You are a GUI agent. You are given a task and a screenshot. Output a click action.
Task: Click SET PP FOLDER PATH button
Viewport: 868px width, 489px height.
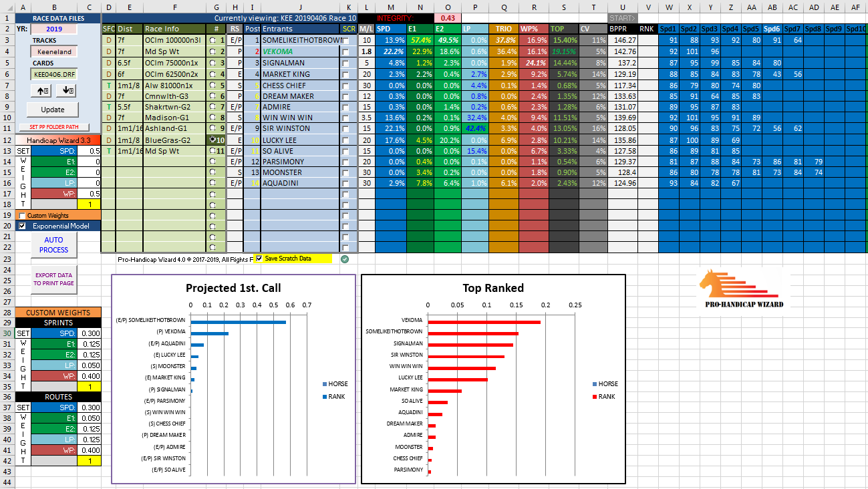[x=53, y=127]
